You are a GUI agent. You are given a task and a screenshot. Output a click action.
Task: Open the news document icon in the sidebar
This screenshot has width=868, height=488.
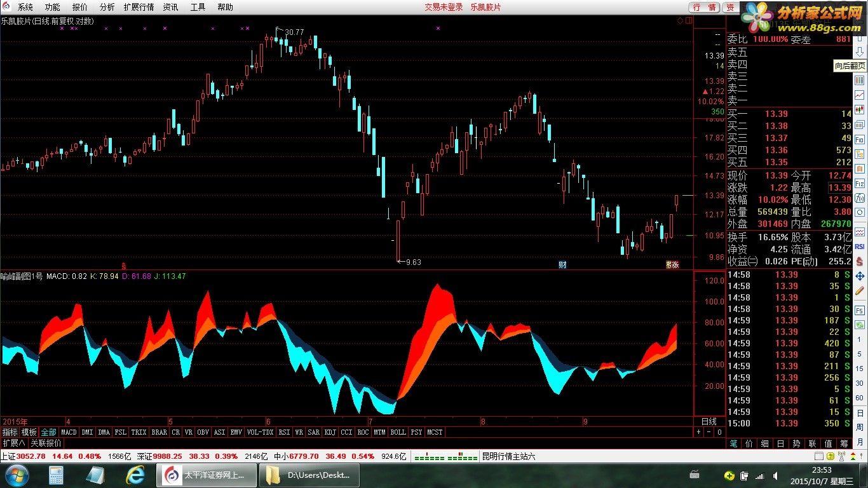(x=859, y=125)
